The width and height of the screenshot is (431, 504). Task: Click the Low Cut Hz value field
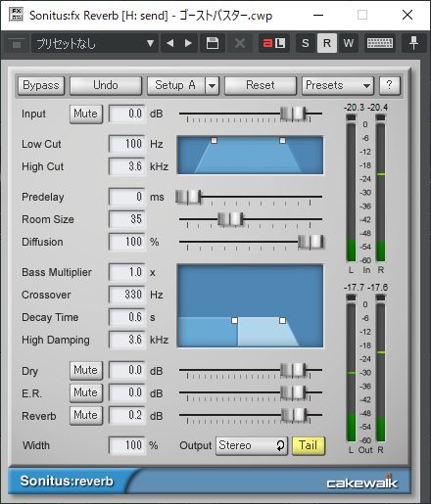point(126,144)
